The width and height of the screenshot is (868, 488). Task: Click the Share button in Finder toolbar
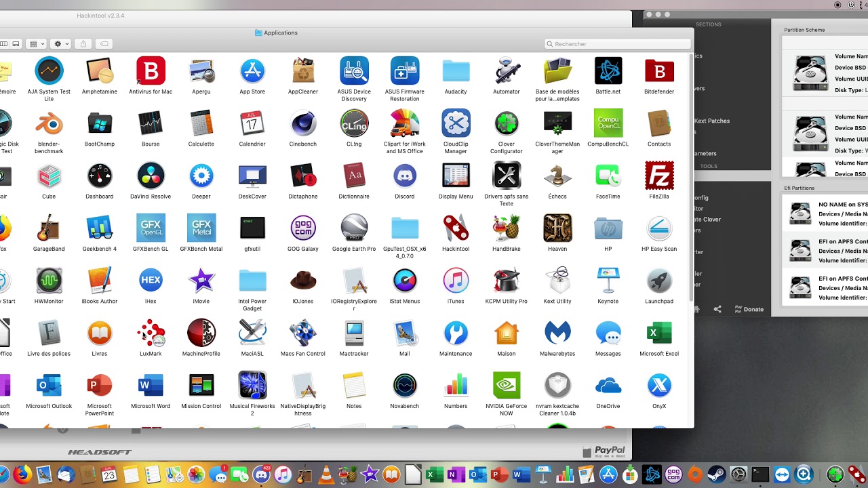coord(83,43)
